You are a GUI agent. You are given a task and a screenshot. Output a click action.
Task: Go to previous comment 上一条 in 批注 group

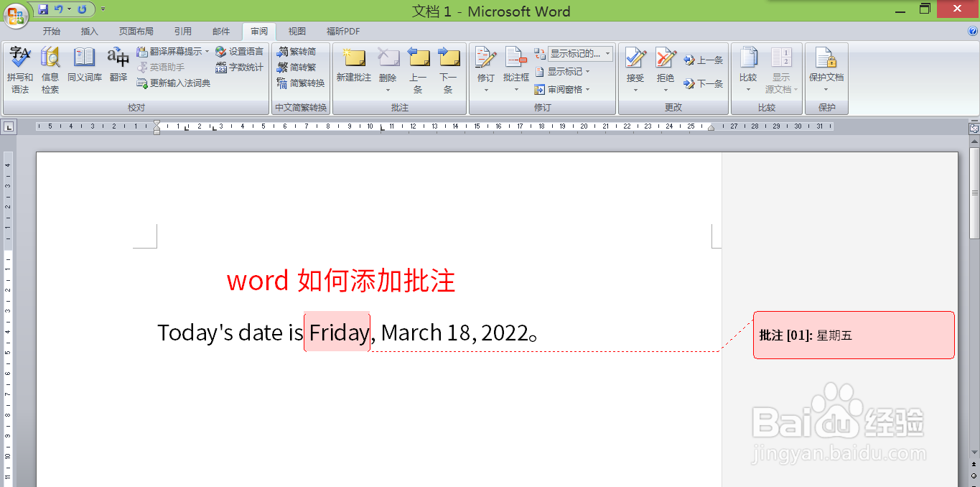(x=418, y=70)
